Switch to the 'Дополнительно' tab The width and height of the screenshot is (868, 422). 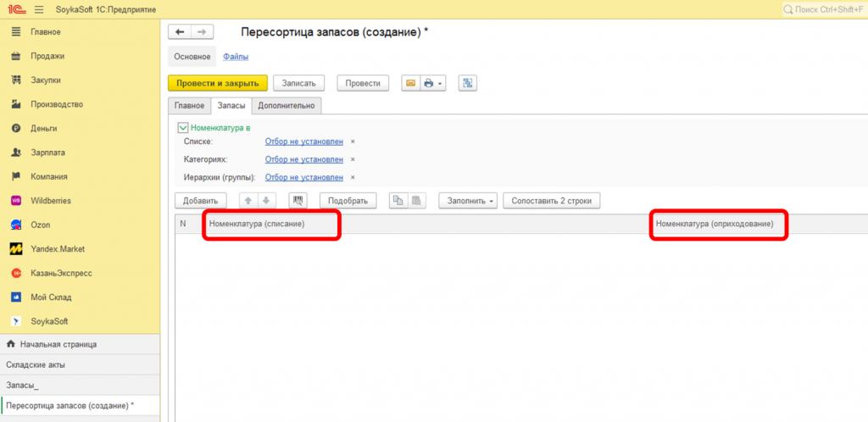pos(287,106)
